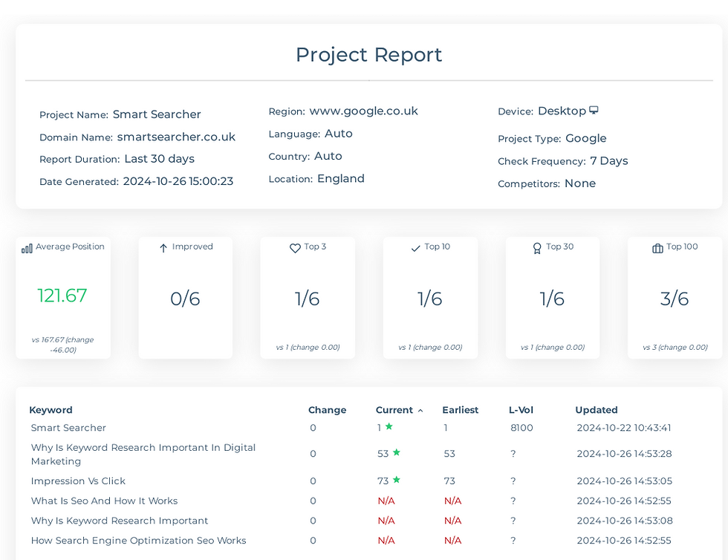The height and width of the screenshot is (560, 728).
Task: Select 'Why Is Keyword Research Important In Digital Marketing'
Action: (x=143, y=454)
